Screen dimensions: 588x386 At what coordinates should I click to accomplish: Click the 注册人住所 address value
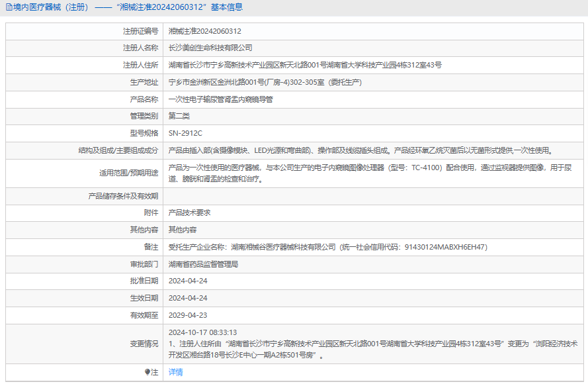pyautogui.click(x=305, y=65)
